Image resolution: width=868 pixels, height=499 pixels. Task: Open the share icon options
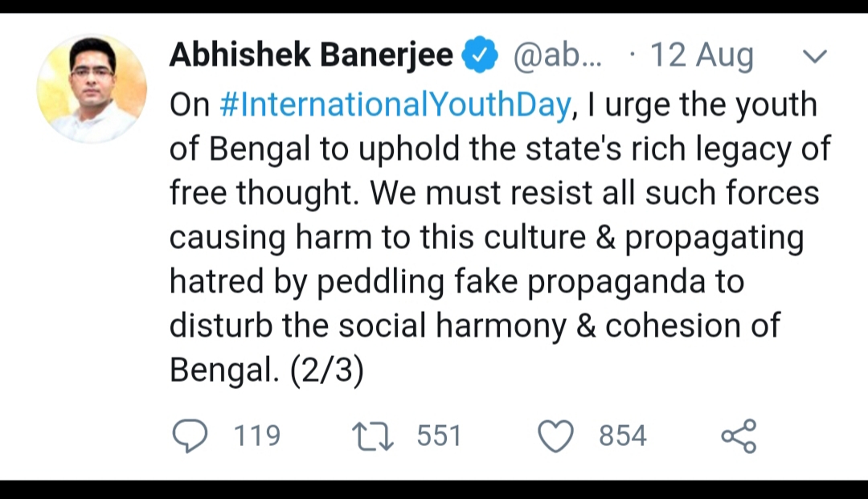pyautogui.click(x=738, y=436)
